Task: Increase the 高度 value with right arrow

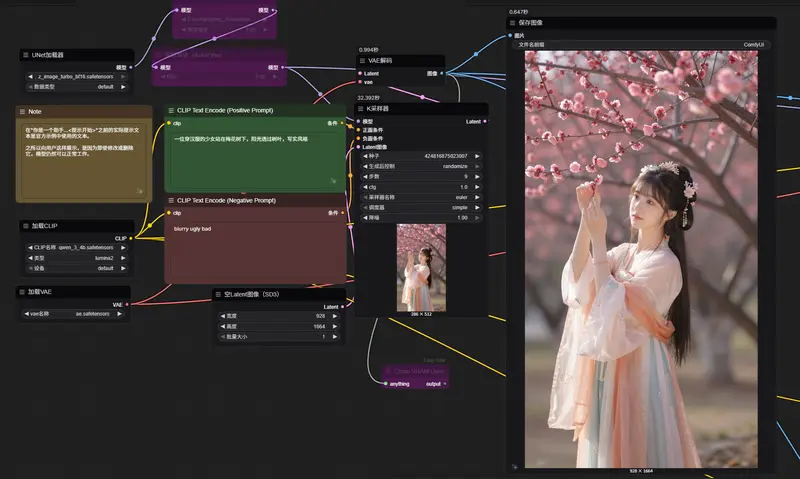Action: tap(335, 326)
